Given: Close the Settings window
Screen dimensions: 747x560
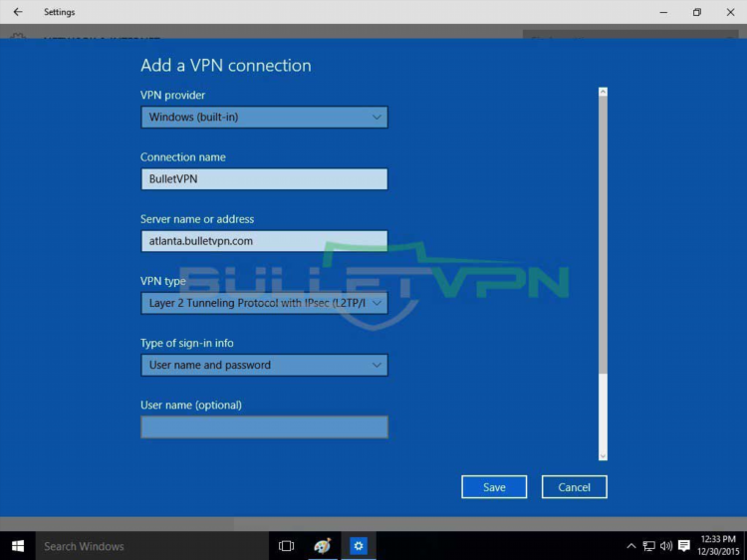Looking at the screenshot, I should (x=730, y=12).
